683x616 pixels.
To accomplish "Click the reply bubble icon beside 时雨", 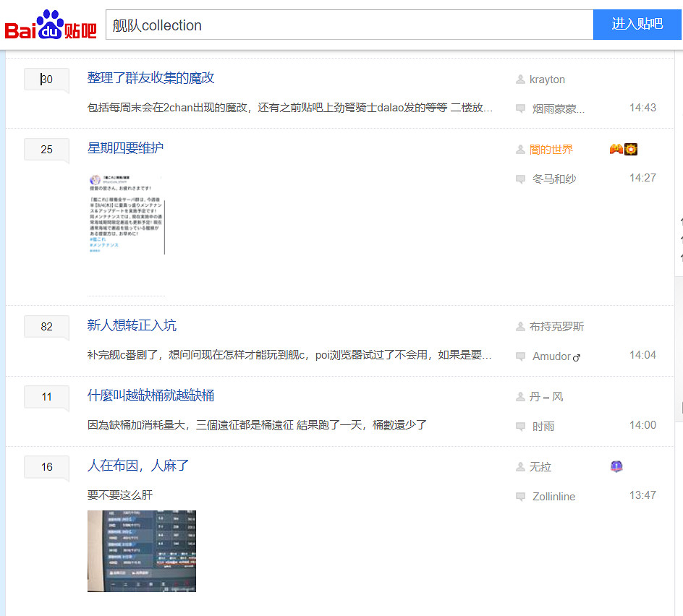I will [520, 427].
